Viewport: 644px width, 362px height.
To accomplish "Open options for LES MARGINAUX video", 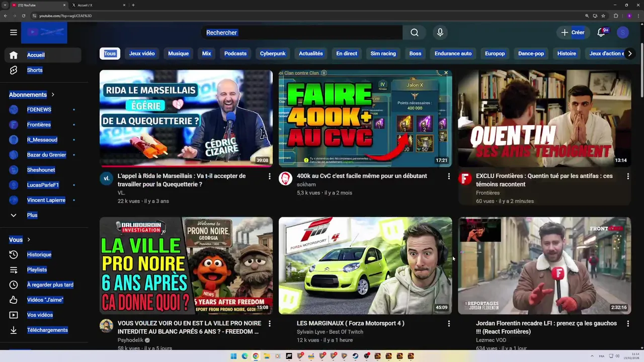I will tap(449, 324).
